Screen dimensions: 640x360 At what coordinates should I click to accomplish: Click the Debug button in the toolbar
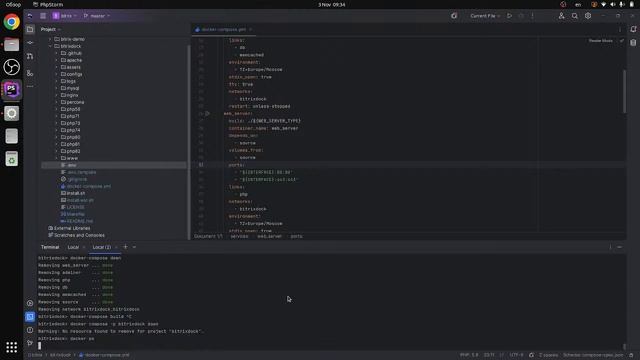[521, 16]
